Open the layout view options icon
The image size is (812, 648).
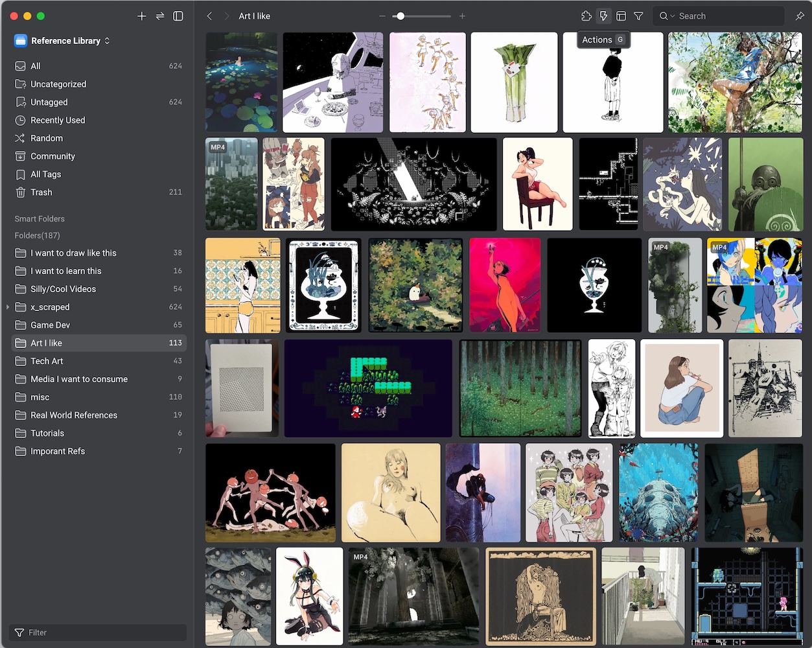621,16
